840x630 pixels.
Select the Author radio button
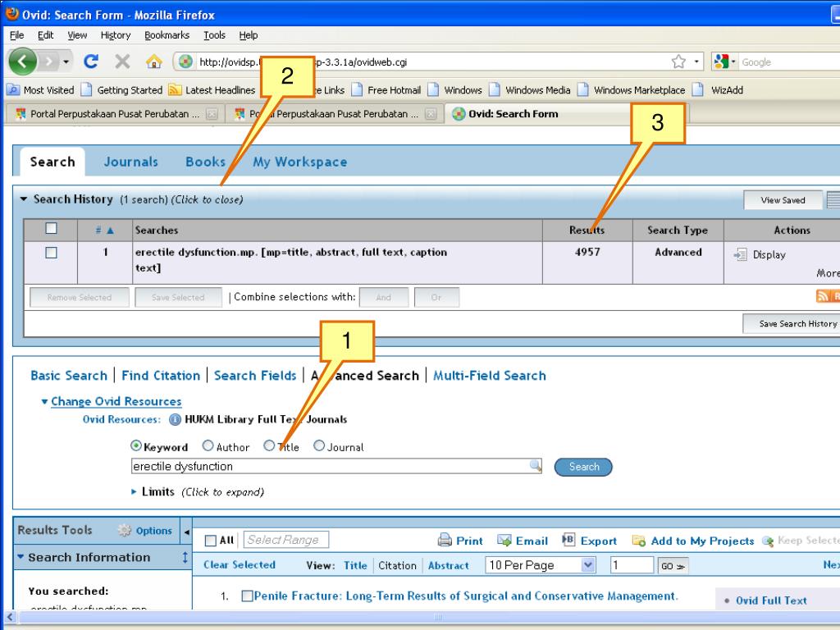pos(208,445)
